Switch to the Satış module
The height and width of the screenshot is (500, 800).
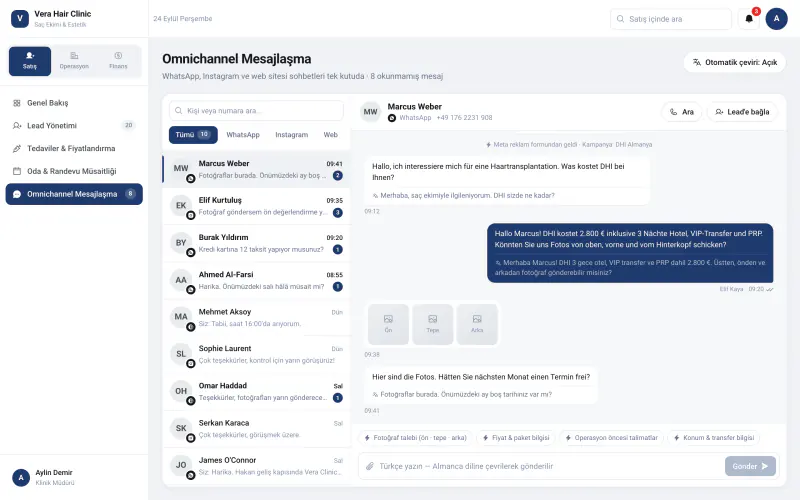[x=30, y=61]
